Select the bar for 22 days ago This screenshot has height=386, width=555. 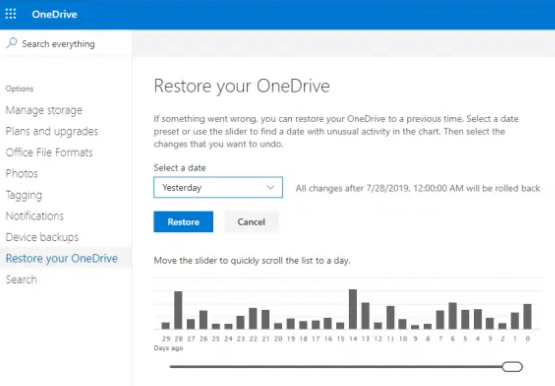[253, 319]
